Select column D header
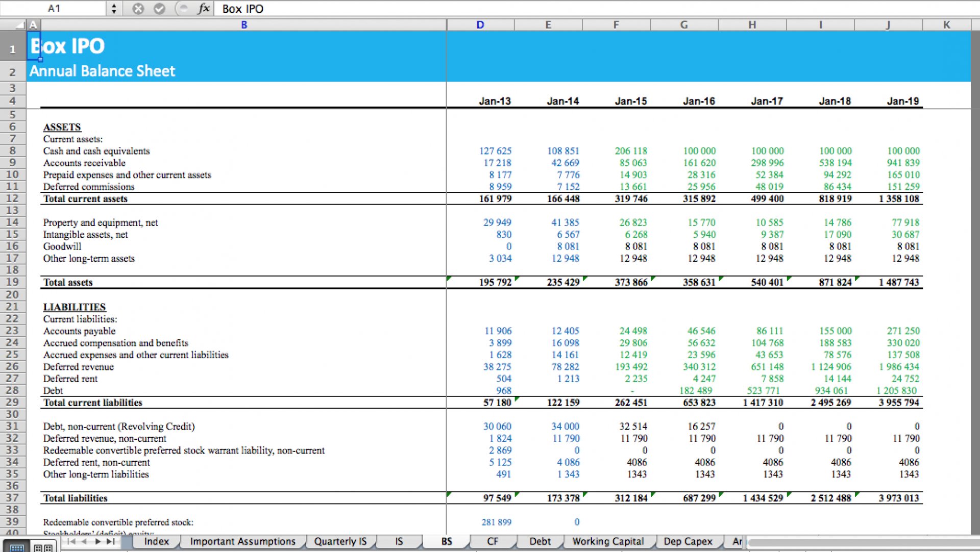Screen dimensions: 980x552 (480, 24)
